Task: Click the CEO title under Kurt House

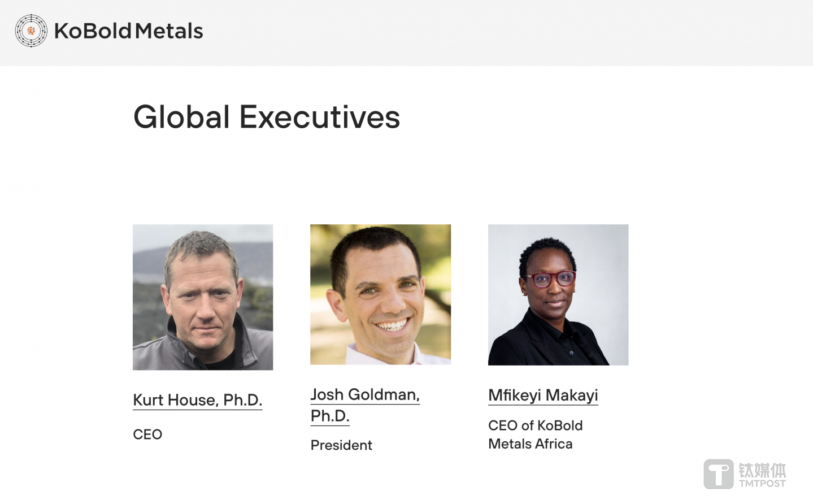Action: coord(147,435)
